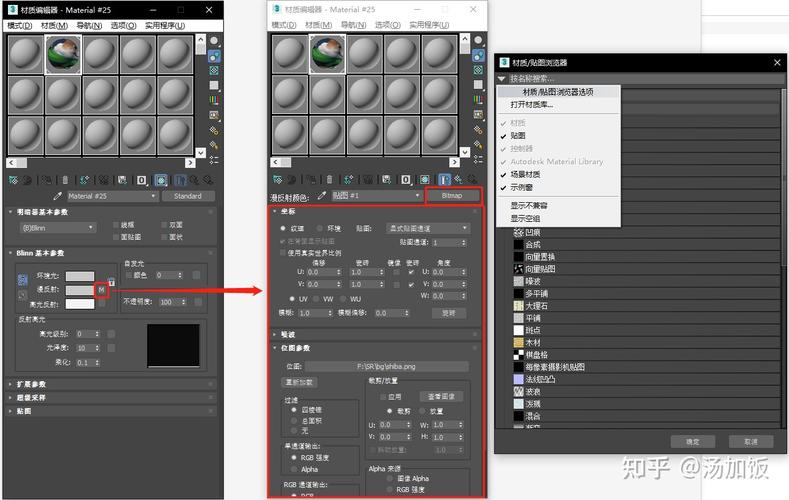
Task: Enable the 双面 (2-Sided) checkbox
Action: [x=165, y=225]
